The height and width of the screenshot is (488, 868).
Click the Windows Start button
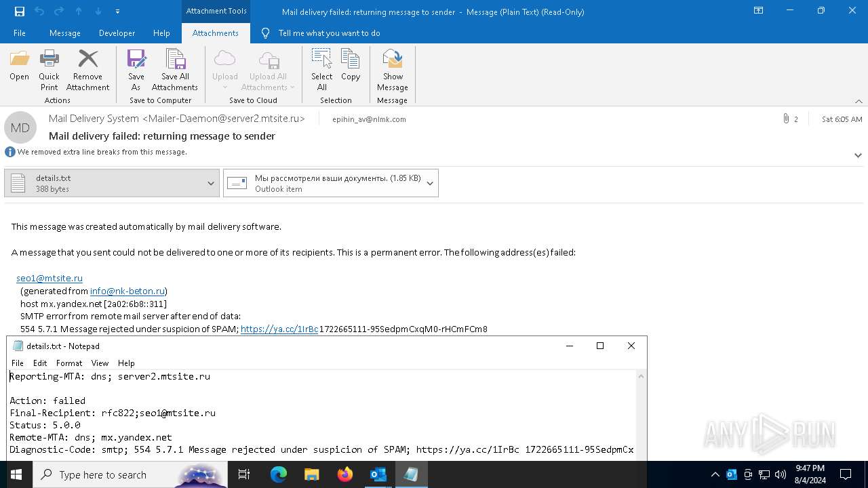click(x=16, y=474)
